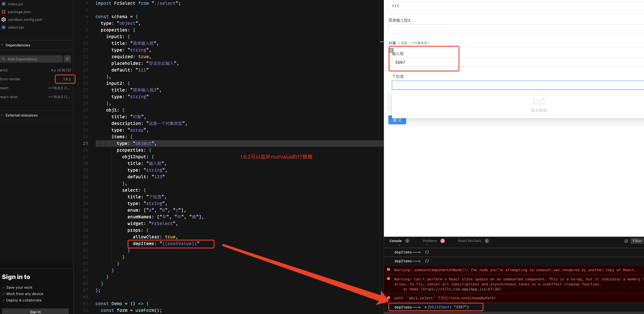The width and height of the screenshot is (644, 314).
Task: Open index.jsx via its React icon
Action: click(4, 4)
